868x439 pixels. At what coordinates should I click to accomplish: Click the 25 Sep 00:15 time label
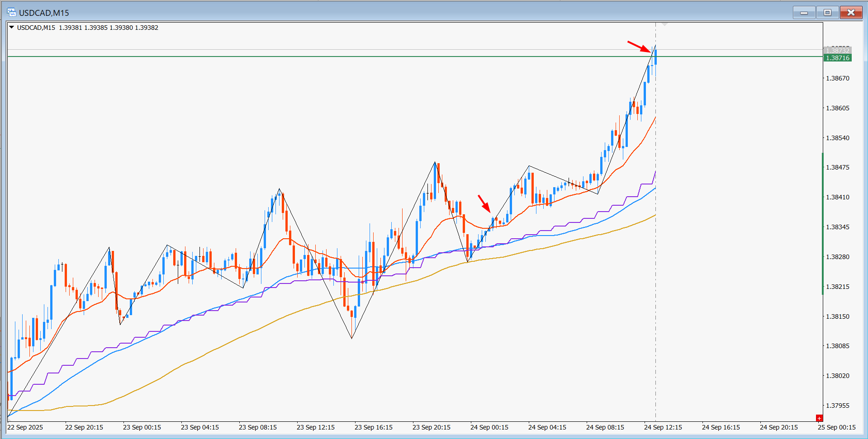coord(837,427)
